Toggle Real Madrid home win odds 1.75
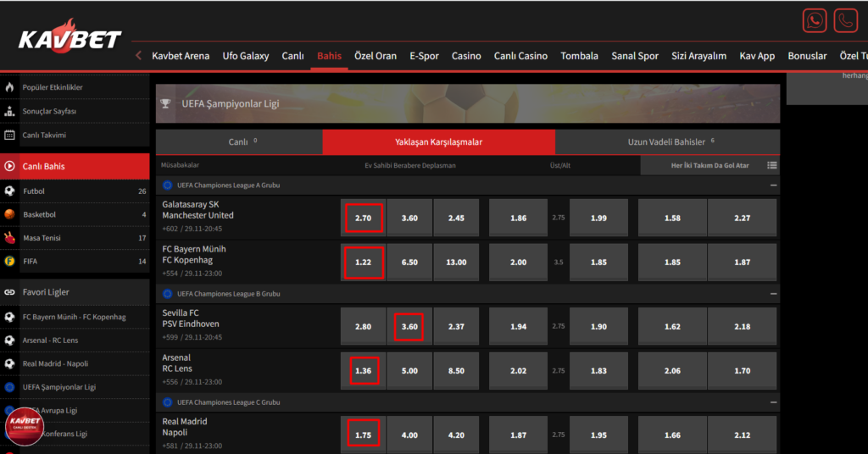Screen dimensions: 868x454 tap(363, 435)
